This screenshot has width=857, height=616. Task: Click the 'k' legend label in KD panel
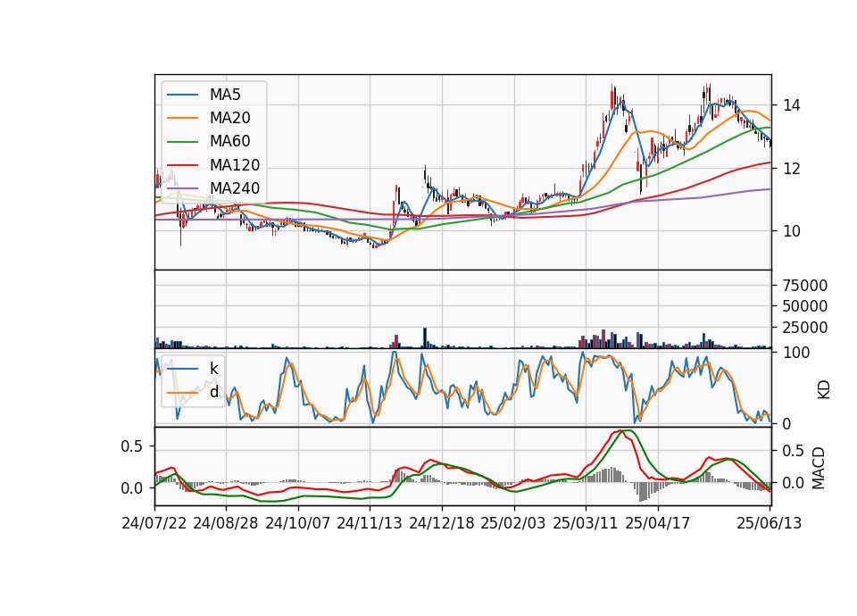[214, 369]
